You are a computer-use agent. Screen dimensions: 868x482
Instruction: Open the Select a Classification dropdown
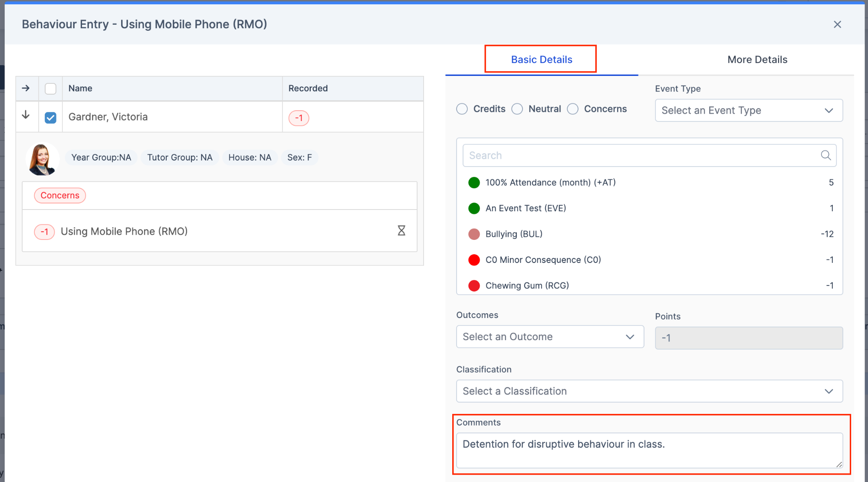649,391
